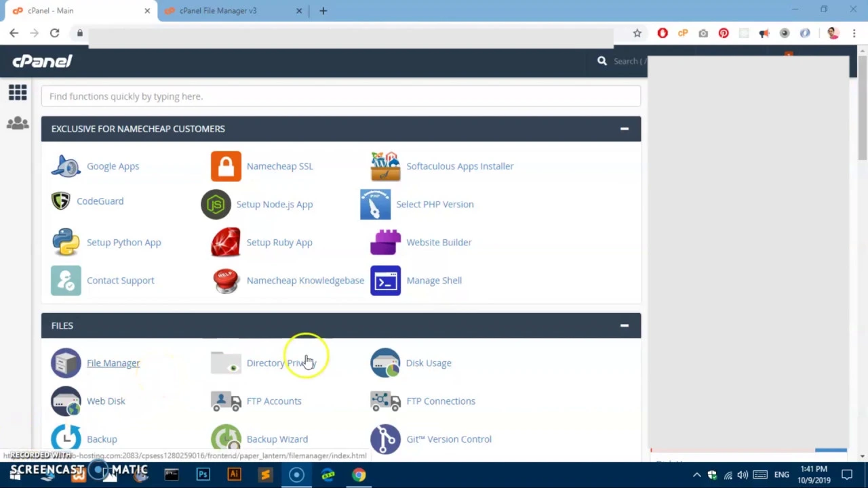Open Git Version Control icon
The height and width of the screenshot is (488, 868).
[x=385, y=439]
